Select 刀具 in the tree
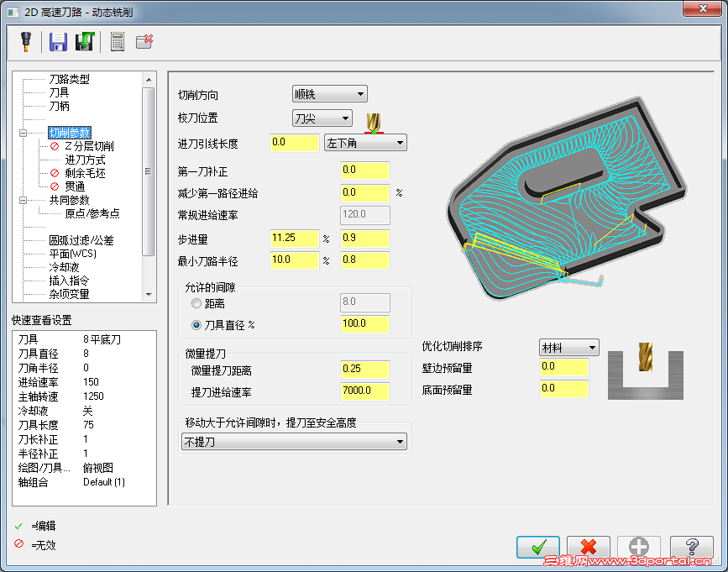Screen dimensions: 728x572 click(x=59, y=93)
